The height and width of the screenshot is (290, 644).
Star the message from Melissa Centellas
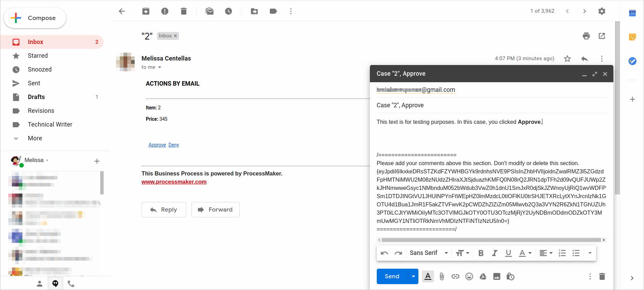click(x=567, y=59)
